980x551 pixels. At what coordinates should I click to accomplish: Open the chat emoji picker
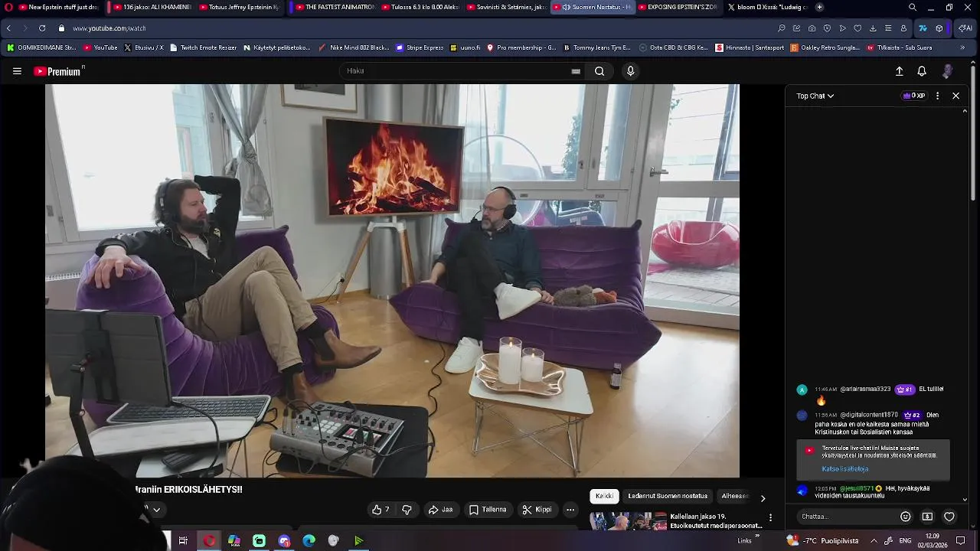point(905,517)
